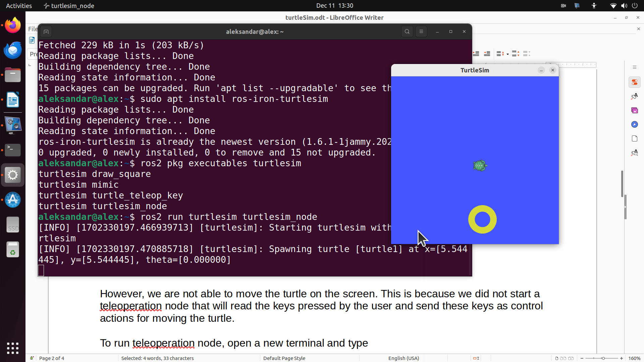Click the Default Page Style status field
644x362 pixels.
coord(284,358)
